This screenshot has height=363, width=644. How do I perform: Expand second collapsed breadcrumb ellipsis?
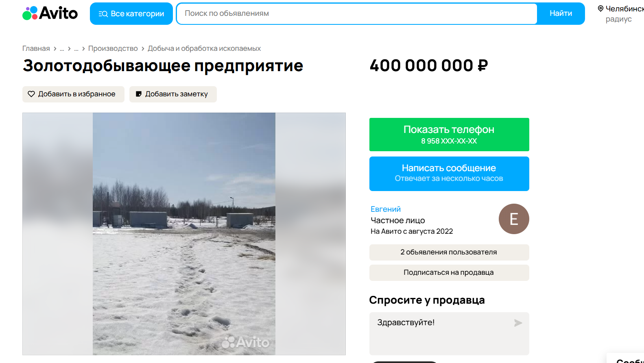76,49
